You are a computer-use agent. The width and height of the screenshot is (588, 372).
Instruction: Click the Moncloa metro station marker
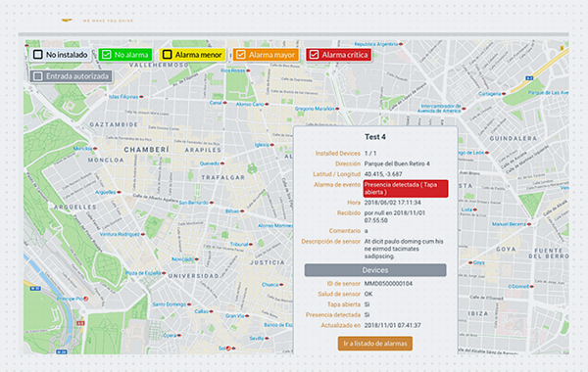coord(95,149)
